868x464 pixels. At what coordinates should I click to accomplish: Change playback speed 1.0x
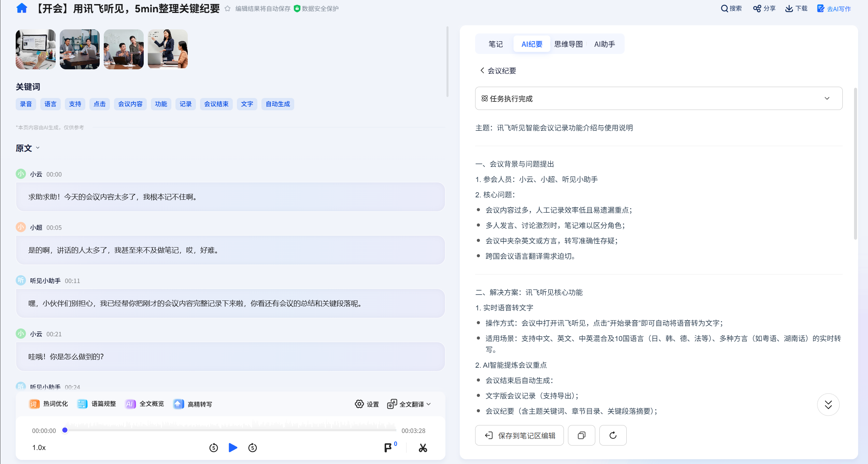(x=39, y=448)
